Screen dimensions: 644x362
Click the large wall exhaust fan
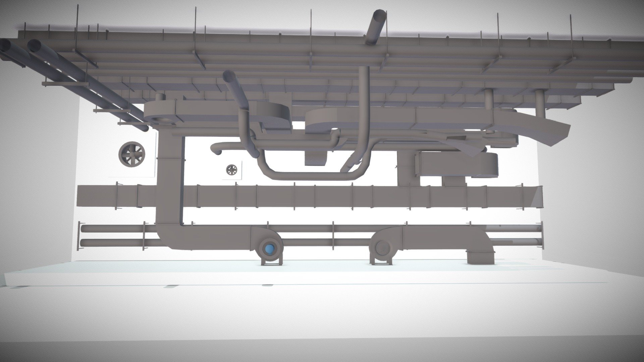pos(133,155)
